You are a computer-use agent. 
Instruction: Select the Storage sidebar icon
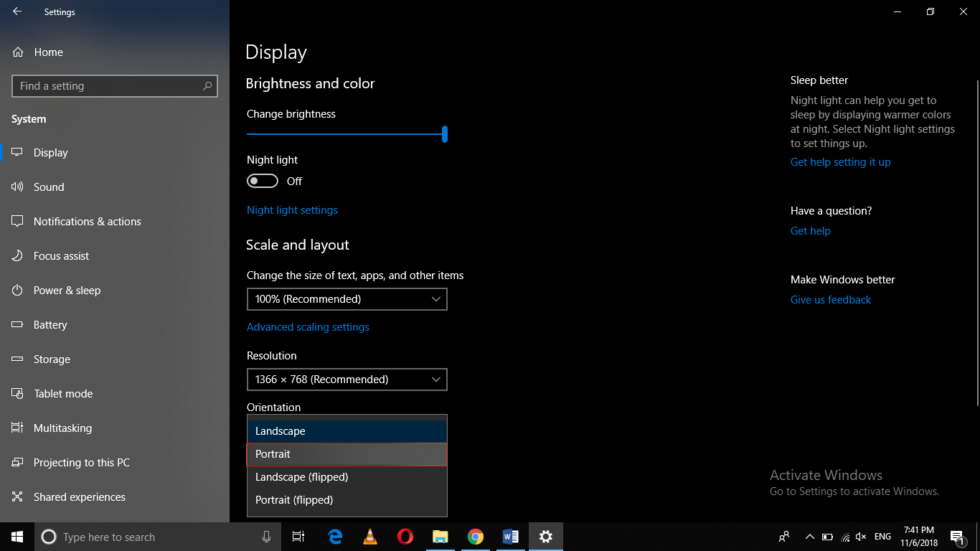tap(18, 359)
